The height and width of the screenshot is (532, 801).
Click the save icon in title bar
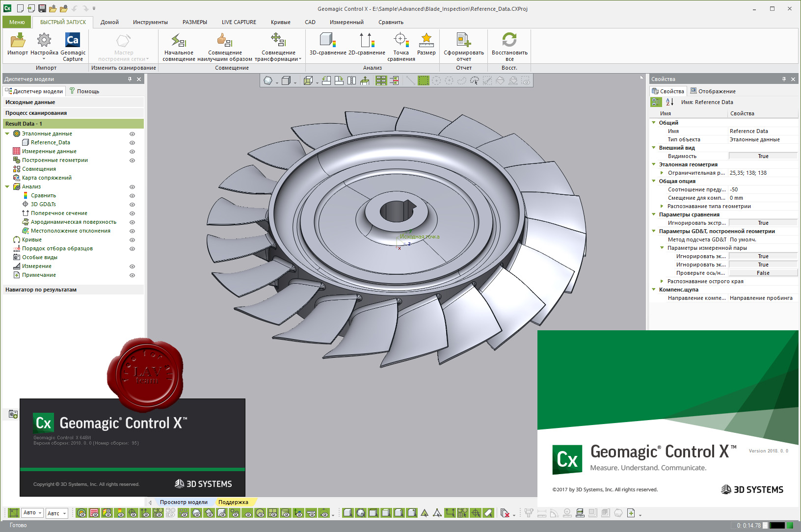point(42,8)
